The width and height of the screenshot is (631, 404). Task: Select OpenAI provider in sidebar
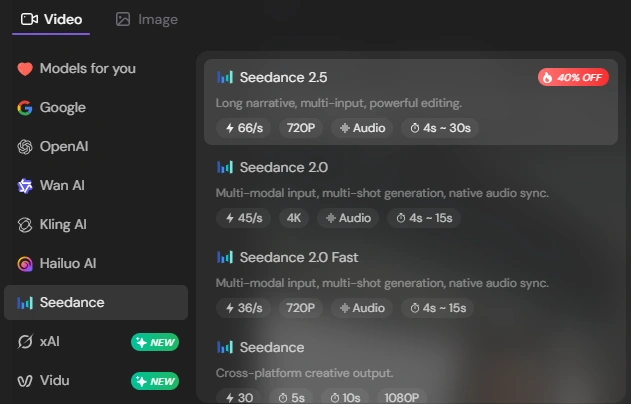tap(96, 146)
